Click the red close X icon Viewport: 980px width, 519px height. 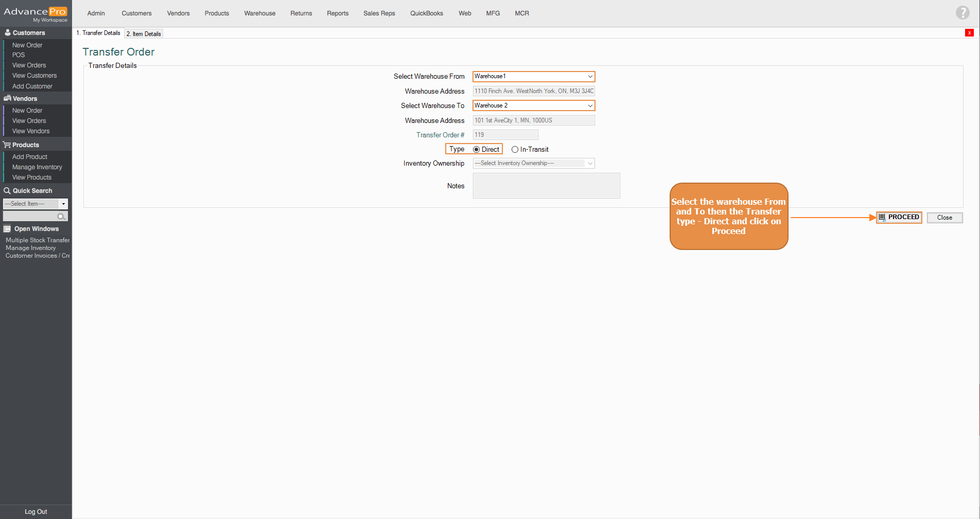969,33
